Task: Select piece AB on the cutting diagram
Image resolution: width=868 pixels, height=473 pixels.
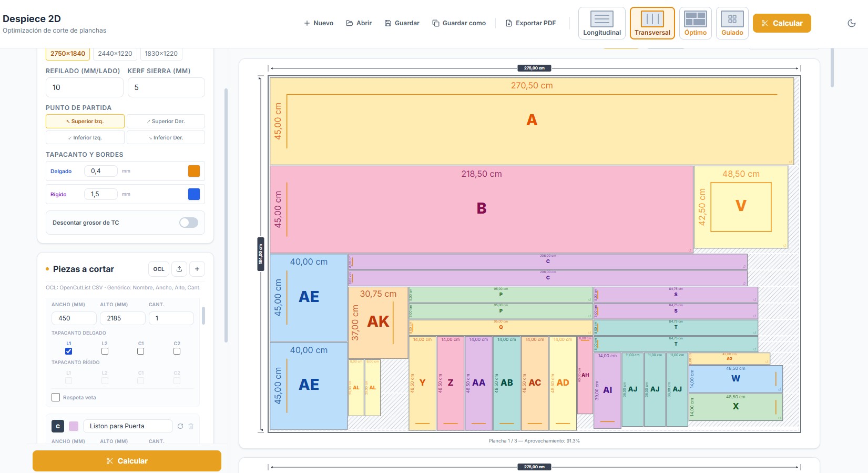Action: 507,383
